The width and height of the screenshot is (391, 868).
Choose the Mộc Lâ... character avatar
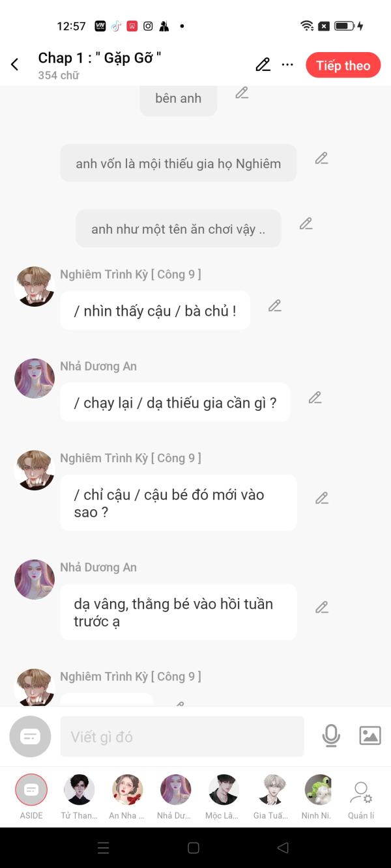pos(223,797)
